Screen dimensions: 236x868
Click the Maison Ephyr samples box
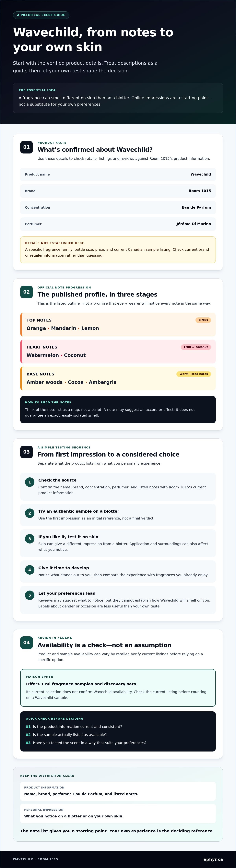coord(118,688)
